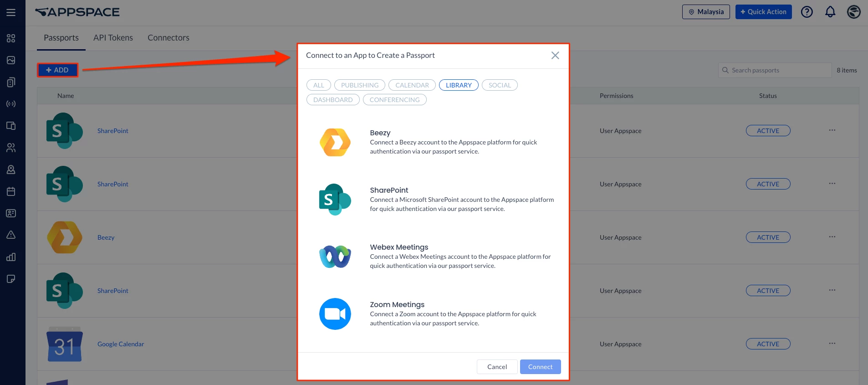
Task: Click the Google Calendar passport icon
Action: point(65,344)
